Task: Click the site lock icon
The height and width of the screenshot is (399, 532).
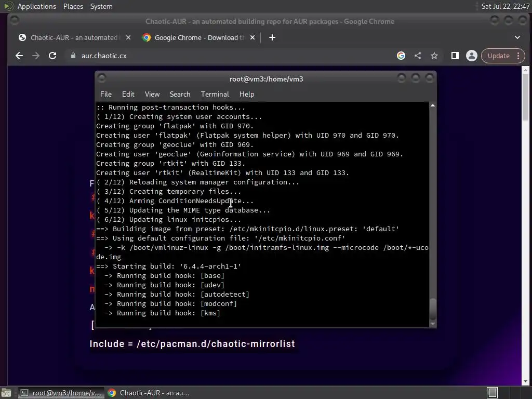Action: click(73, 56)
